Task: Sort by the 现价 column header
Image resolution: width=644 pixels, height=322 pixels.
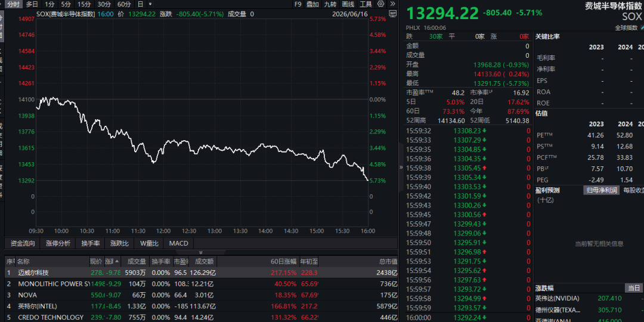Action: (x=96, y=261)
